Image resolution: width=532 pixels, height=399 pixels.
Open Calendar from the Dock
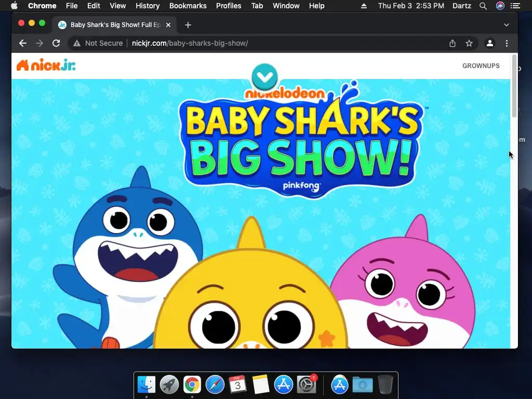[237, 385]
